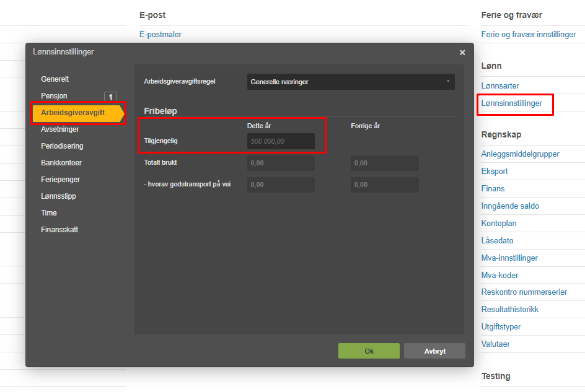
Task: Open the Anleggsmiddelgrupper link
Action: tap(520, 154)
